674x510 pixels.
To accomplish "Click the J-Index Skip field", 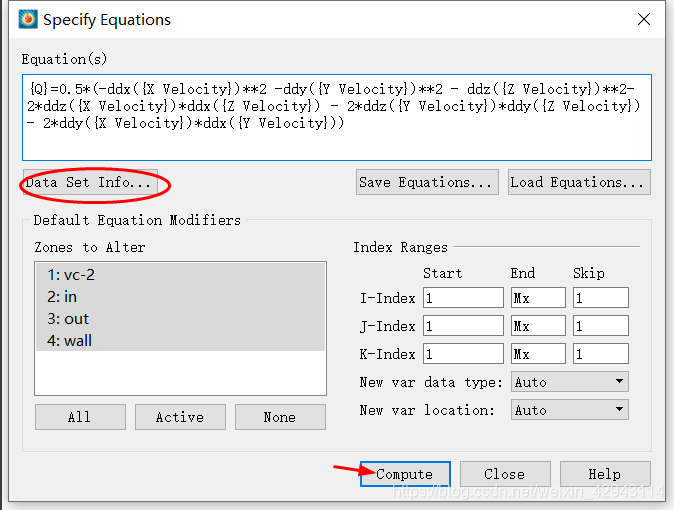I will click(600, 326).
